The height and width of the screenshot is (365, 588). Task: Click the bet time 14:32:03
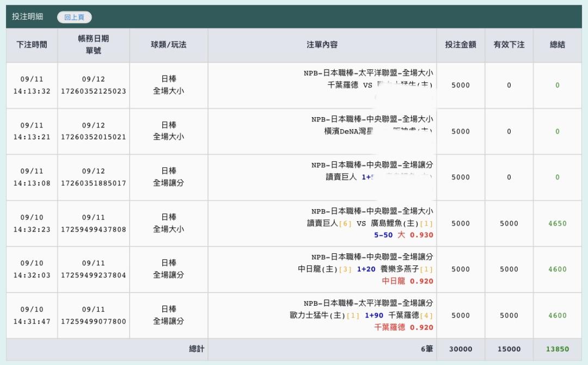tap(32, 275)
